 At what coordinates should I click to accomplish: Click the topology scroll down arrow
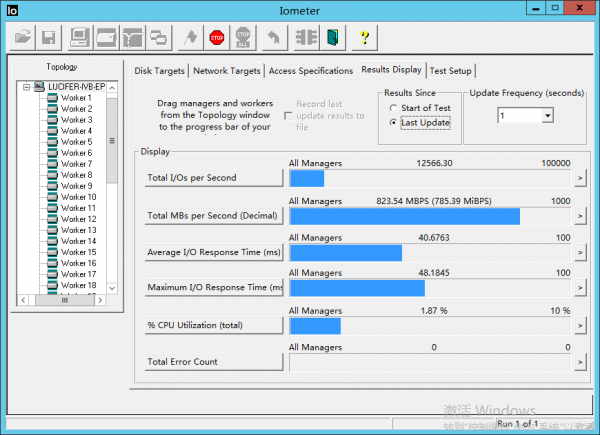(112, 288)
